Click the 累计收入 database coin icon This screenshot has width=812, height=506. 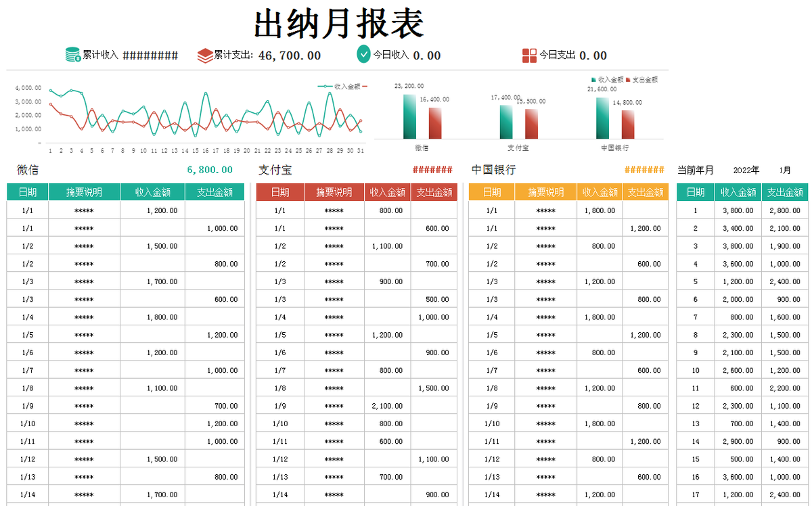point(73,55)
